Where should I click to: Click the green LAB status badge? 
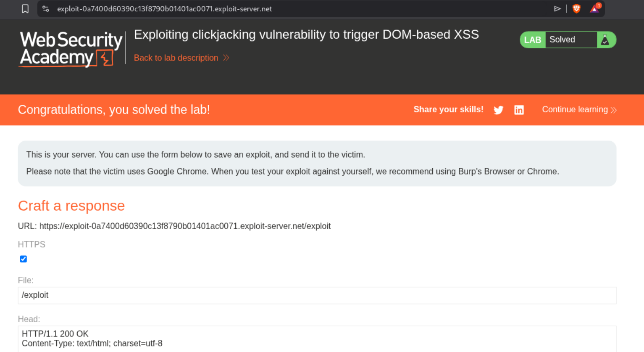tap(532, 40)
